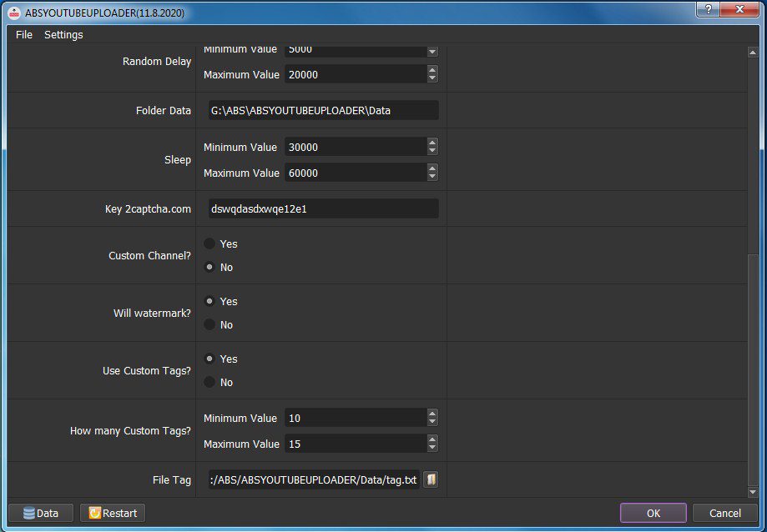Increase Sleep Maximum Value with up arrow

tap(432, 168)
